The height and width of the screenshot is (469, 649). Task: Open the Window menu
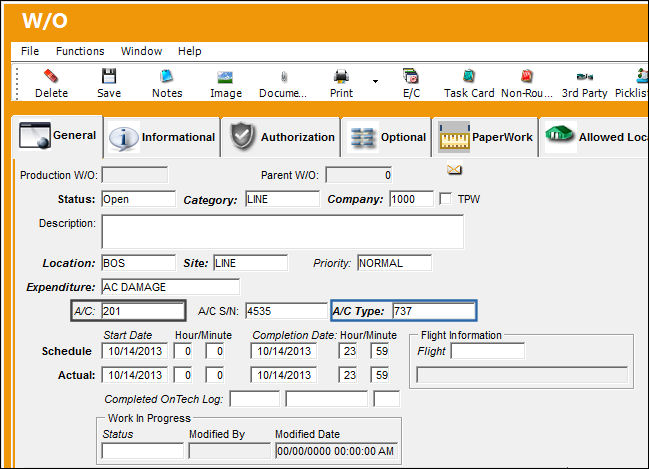tap(141, 51)
